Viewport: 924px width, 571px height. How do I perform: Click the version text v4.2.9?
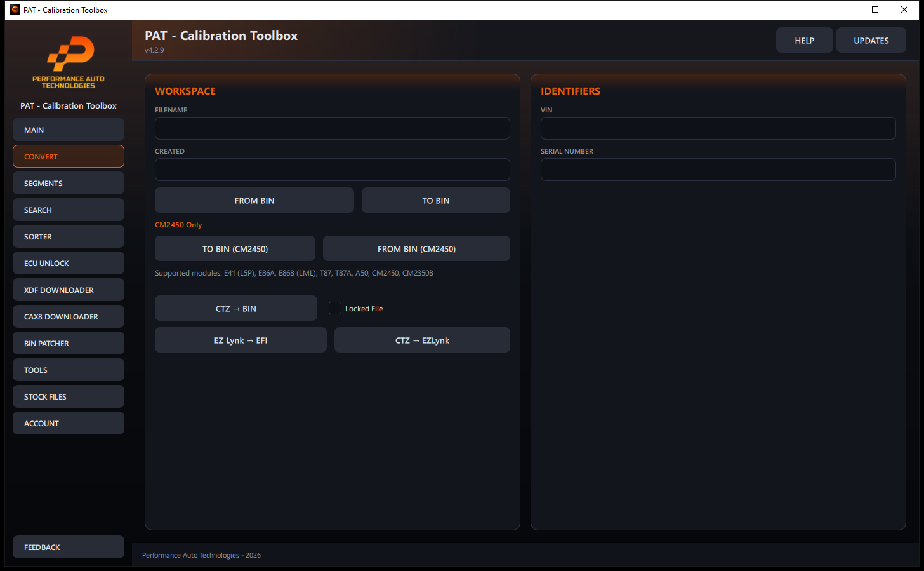(x=154, y=50)
